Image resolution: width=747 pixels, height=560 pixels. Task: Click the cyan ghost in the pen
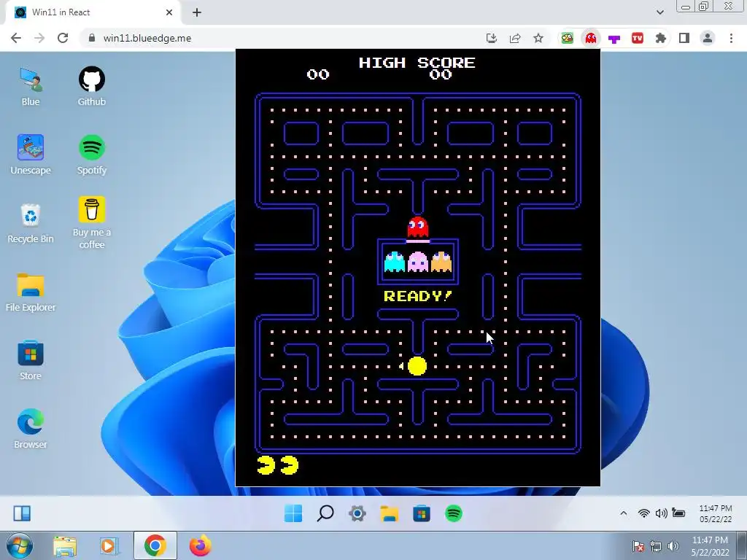(395, 262)
